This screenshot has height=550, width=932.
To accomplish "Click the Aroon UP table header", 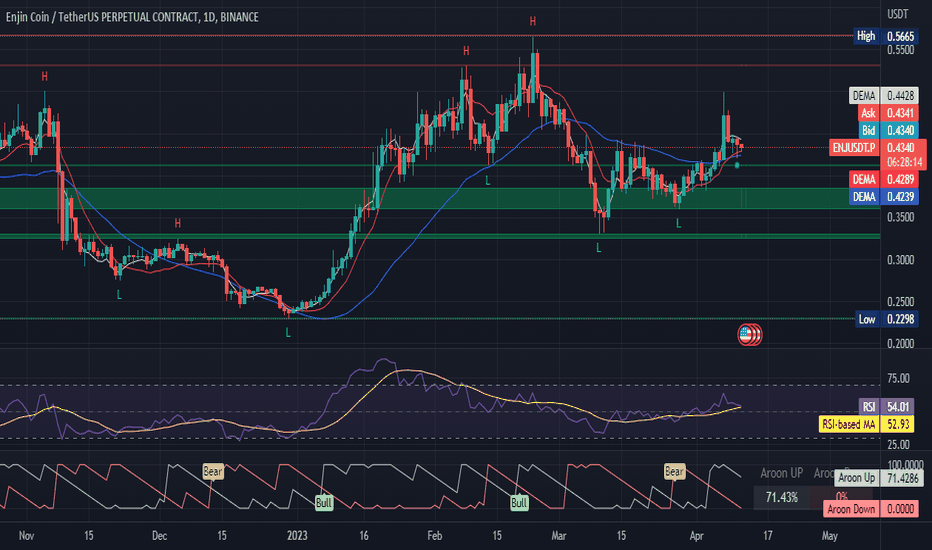I will pyautogui.click(x=781, y=473).
